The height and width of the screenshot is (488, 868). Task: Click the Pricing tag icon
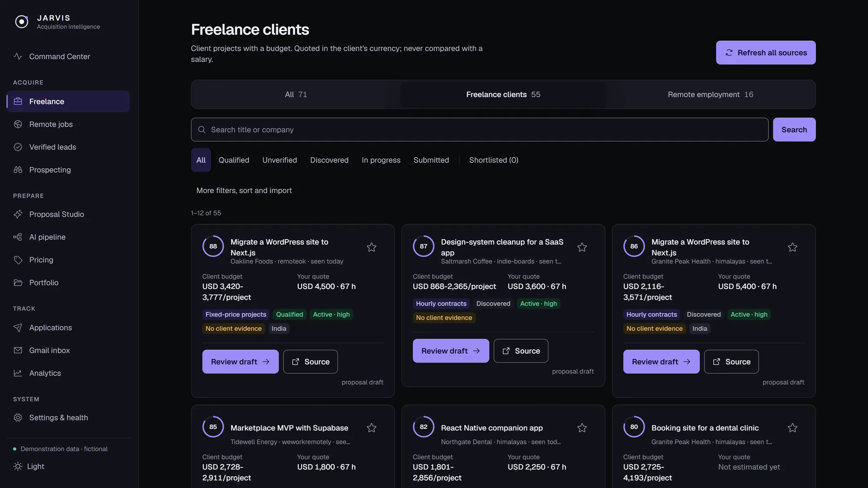pos(18,260)
